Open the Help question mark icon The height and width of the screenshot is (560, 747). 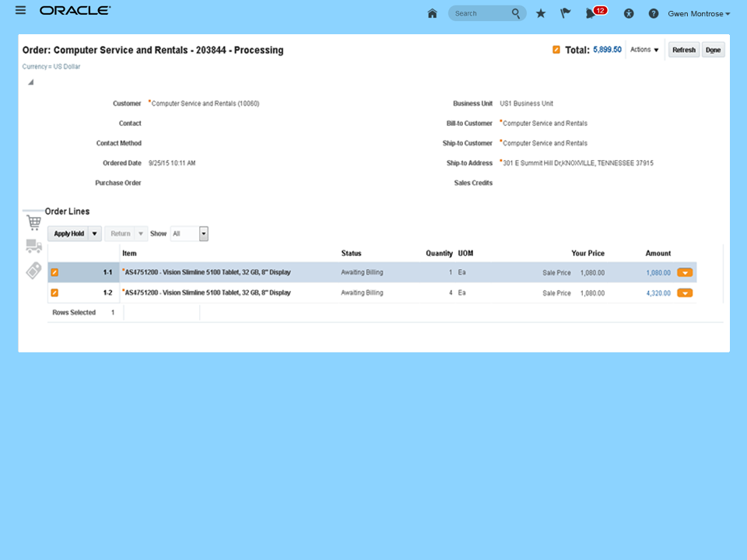click(654, 14)
